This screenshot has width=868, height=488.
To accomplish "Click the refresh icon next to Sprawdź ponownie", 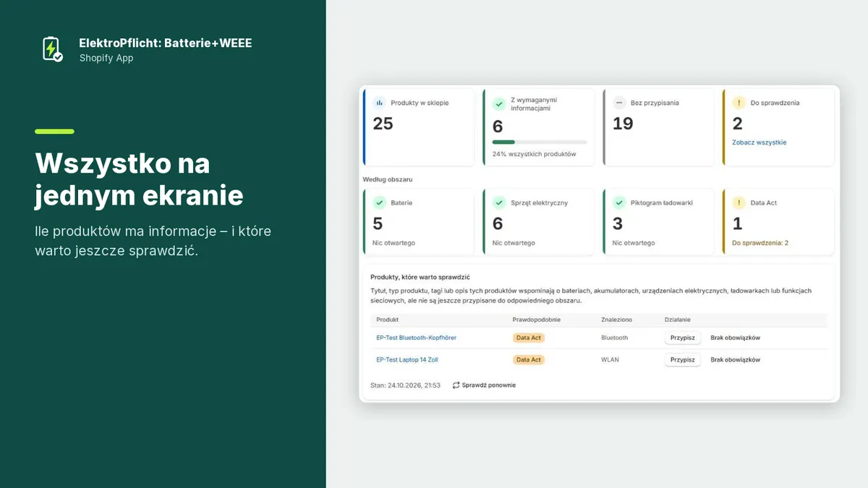I will (456, 385).
